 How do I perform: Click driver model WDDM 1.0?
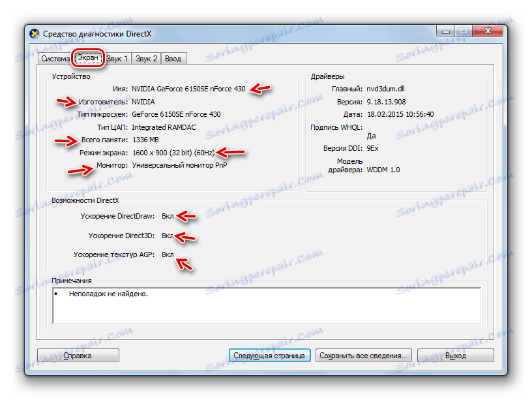[x=383, y=170]
